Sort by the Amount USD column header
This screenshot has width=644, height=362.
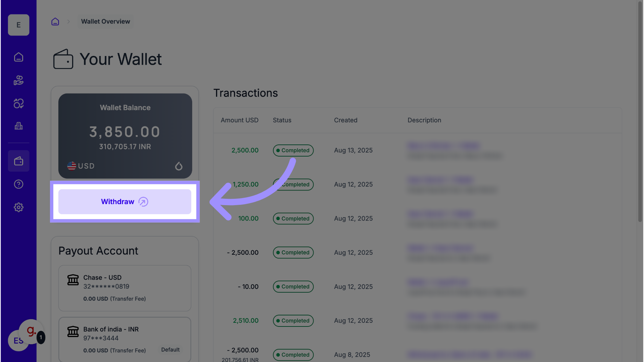(x=239, y=120)
